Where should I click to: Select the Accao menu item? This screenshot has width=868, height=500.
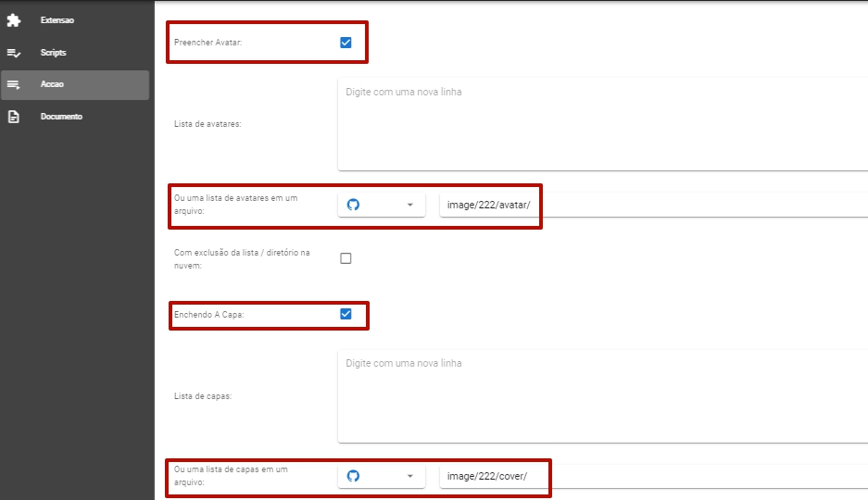tap(75, 84)
